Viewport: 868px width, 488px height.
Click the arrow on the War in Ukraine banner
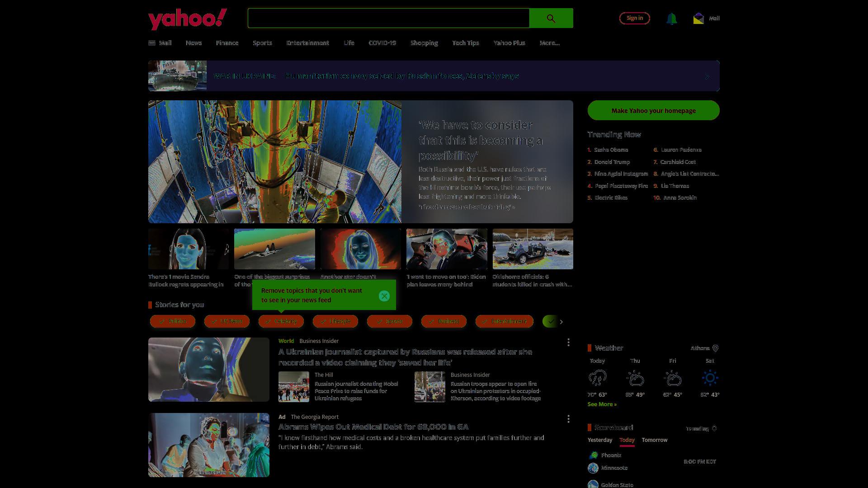pos(708,76)
